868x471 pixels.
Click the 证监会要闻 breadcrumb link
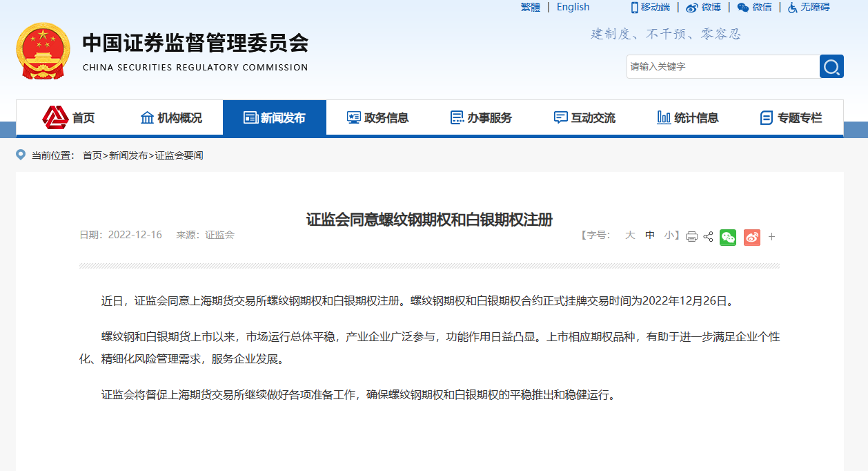tap(179, 155)
